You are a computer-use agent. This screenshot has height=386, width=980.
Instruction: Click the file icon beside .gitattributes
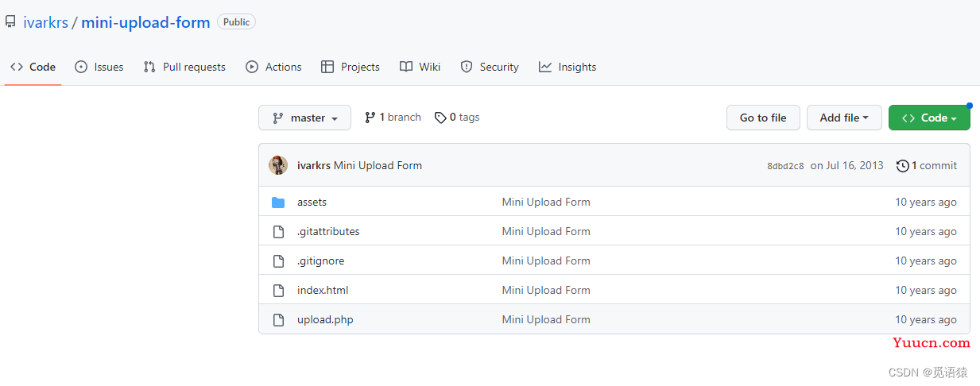pos(278,232)
